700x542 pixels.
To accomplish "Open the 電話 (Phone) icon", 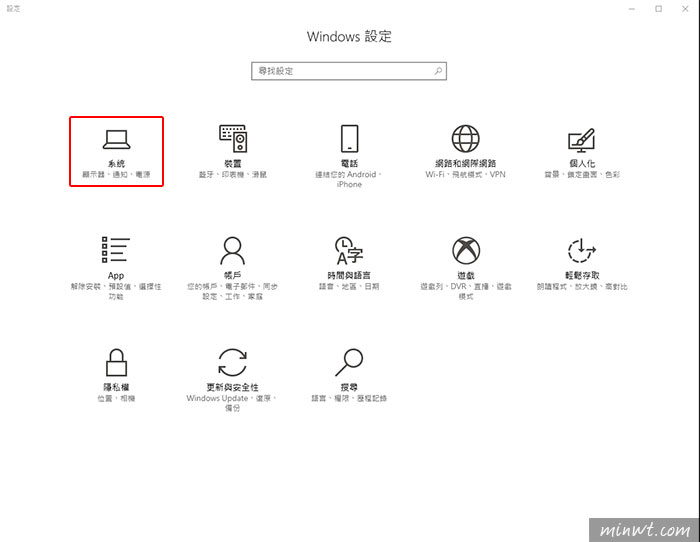I will click(350, 138).
